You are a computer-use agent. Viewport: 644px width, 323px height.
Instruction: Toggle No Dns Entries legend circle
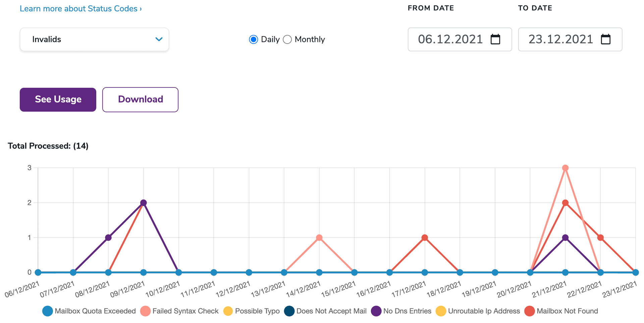click(376, 311)
